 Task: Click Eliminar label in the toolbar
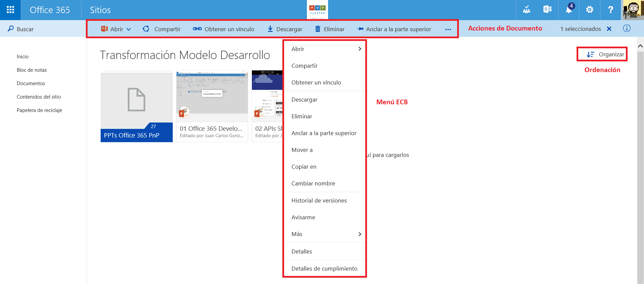point(334,29)
